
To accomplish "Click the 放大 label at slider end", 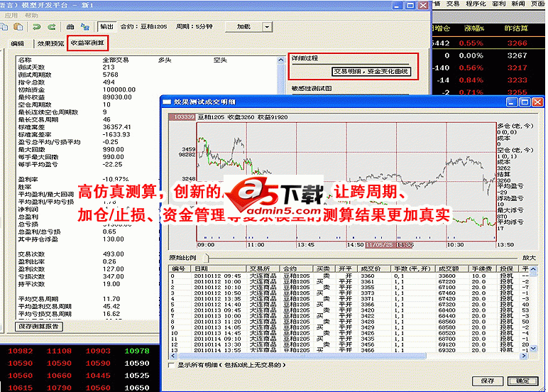I will (529, 258).
